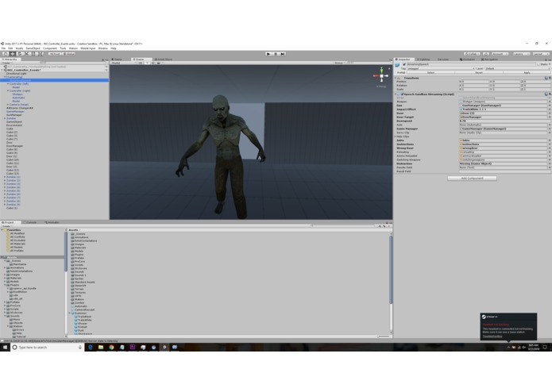Click object picker circle for Weapon field
The height and width of the screenshot is (392, 552).
click(549, 102)
